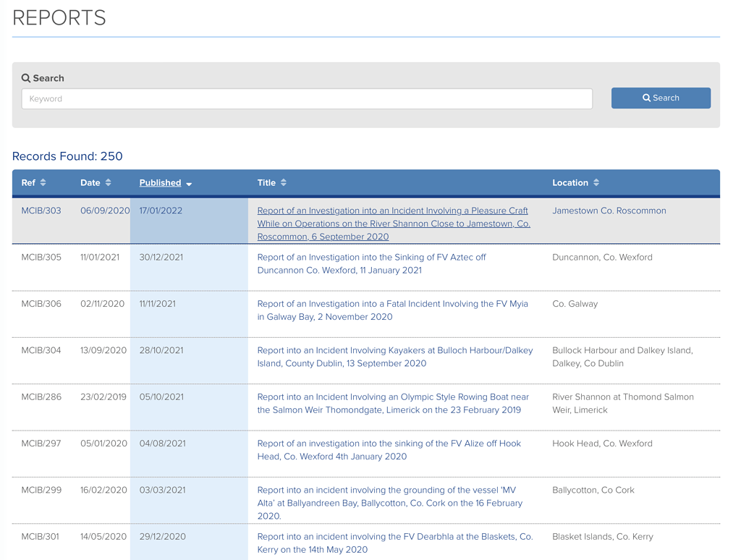Open the FV Alize sinking report
Viewport: 741px width, 560px height.
(389, 449)
